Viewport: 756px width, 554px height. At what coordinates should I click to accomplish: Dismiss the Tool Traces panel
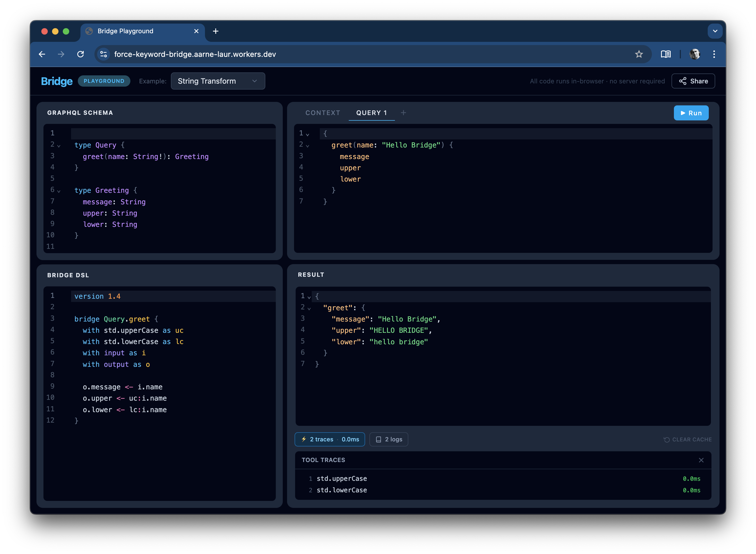click(x=701, y=460)
